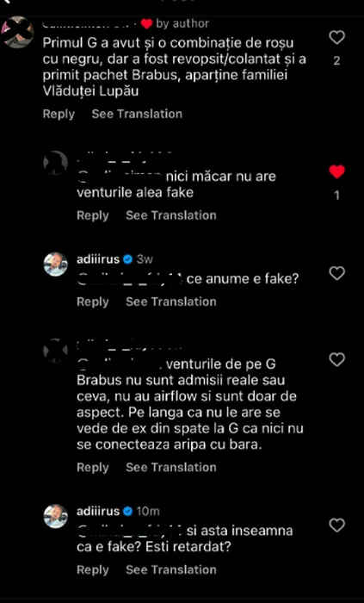The width and height of the screenshot is (364, 603).
Task: Like the comment about Primul G Brabus
Action: (x=337, y=38)
